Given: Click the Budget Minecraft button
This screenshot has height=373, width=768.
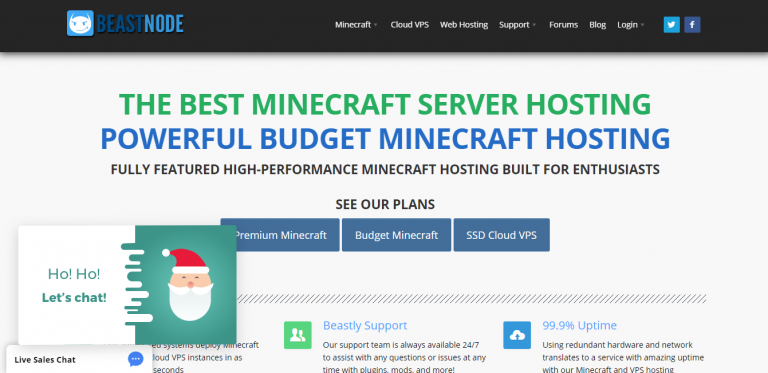Looking at the screenshot, I should (396, 235).
